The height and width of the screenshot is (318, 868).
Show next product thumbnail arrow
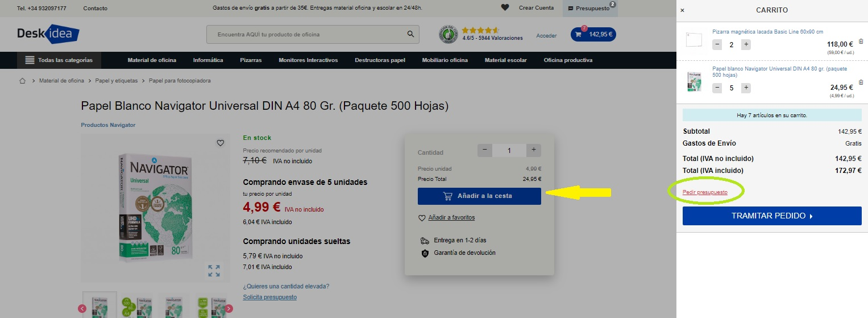(x=229, y=309)
